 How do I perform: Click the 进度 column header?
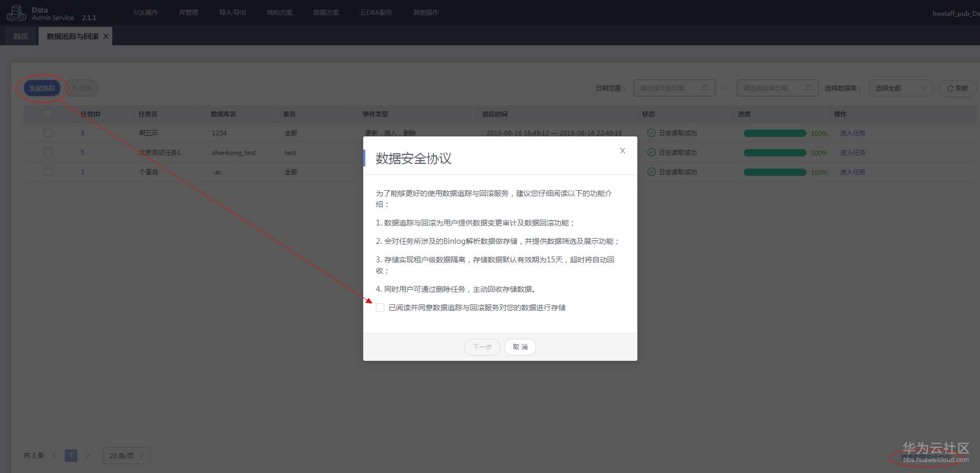point(744,114)
